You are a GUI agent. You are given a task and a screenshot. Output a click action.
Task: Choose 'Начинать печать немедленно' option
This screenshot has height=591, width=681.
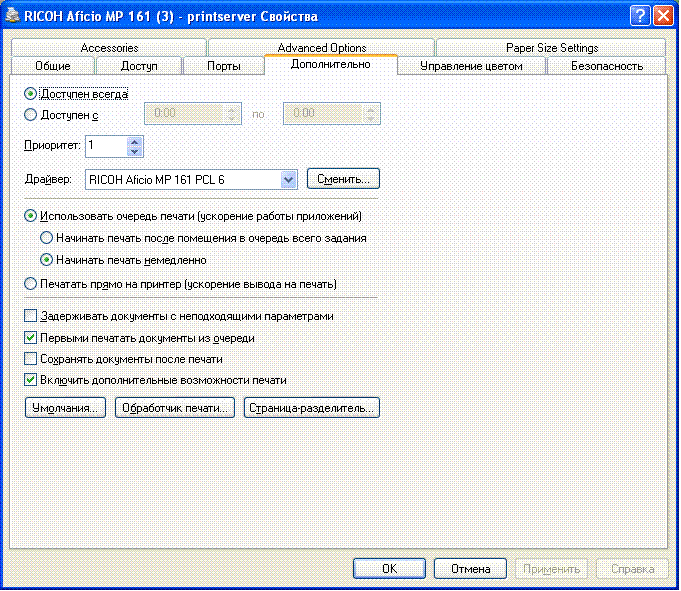pyautogui.click(x=46, y=260)
